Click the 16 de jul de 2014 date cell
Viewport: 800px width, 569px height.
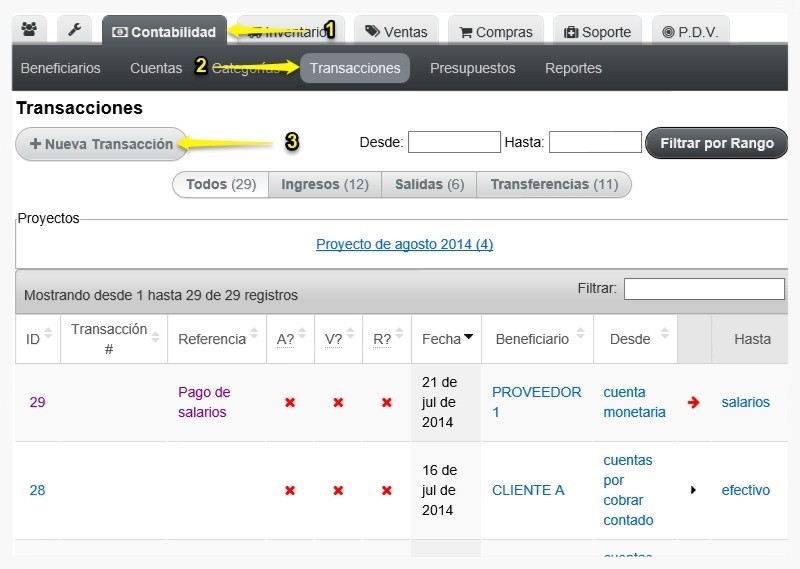(446, 490)
